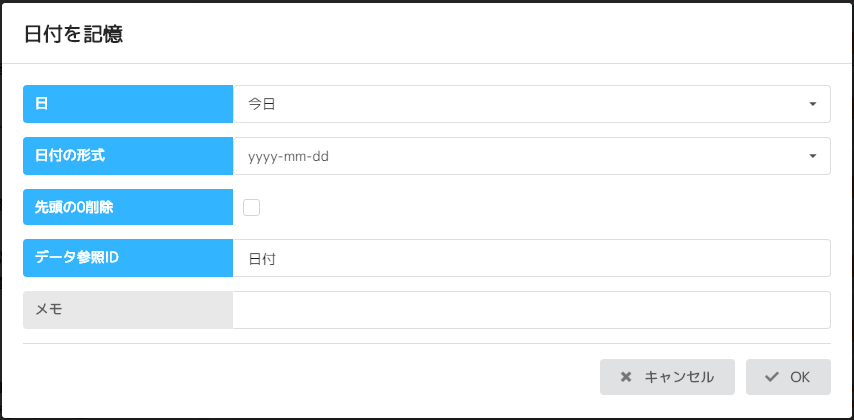
Task: Expand the yyyy-mm-dd date format dropdown
Action: (x=531, y=156)
